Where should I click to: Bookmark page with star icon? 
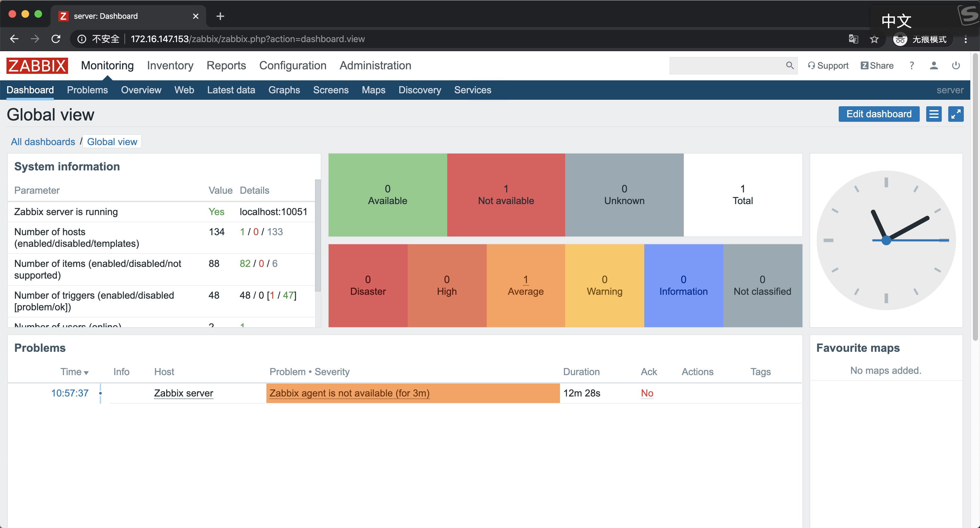coord(874,39)
